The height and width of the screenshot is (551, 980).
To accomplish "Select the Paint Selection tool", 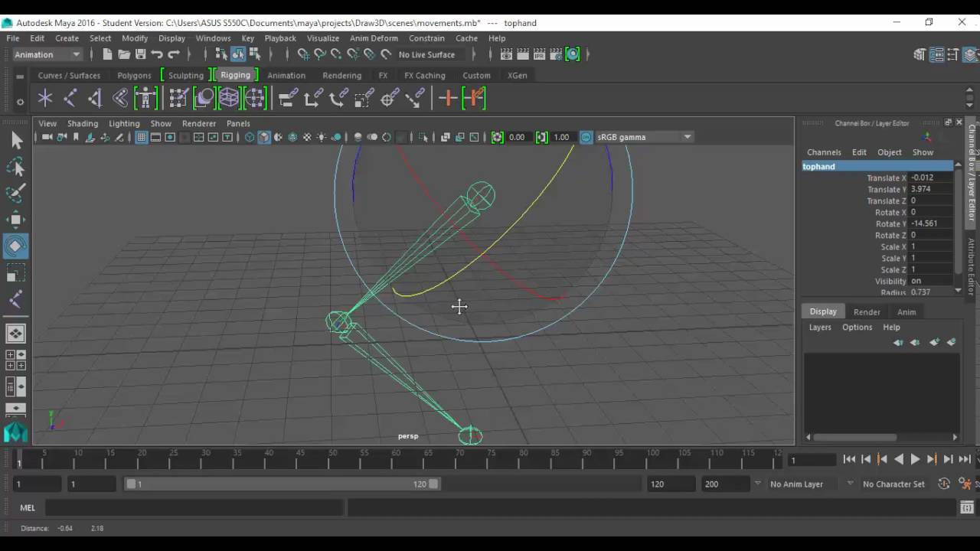I will (15, 193).
